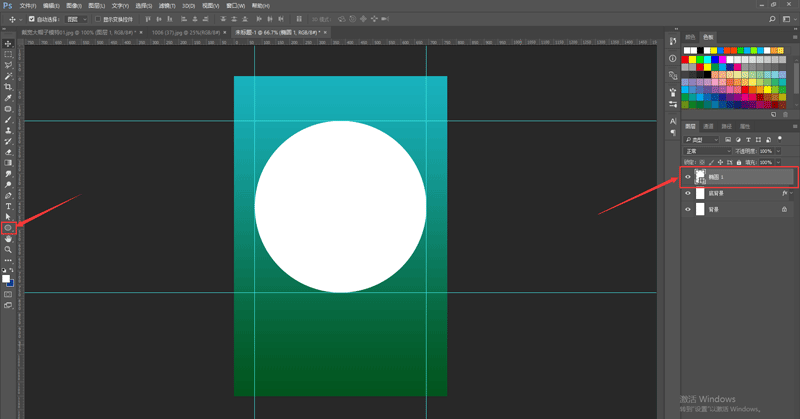The height and width of the screenshot is (419, 800).
Task: Switch to the Color panel tab
Action: (x=690, y=37)
